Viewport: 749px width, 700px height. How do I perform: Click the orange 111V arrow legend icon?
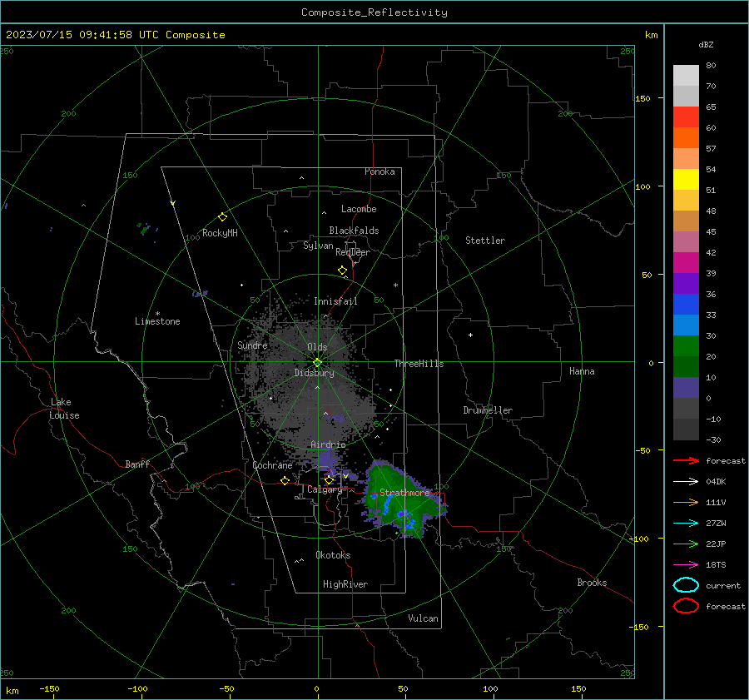click(686, 502)
